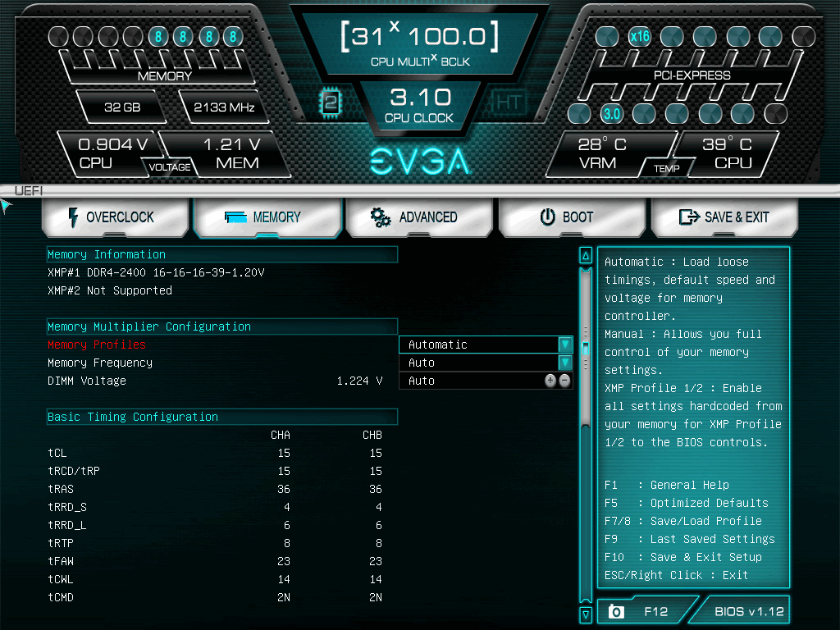Click the BIOS v1.12 version label
Viewport: 840px width, 630px height.
749,612
